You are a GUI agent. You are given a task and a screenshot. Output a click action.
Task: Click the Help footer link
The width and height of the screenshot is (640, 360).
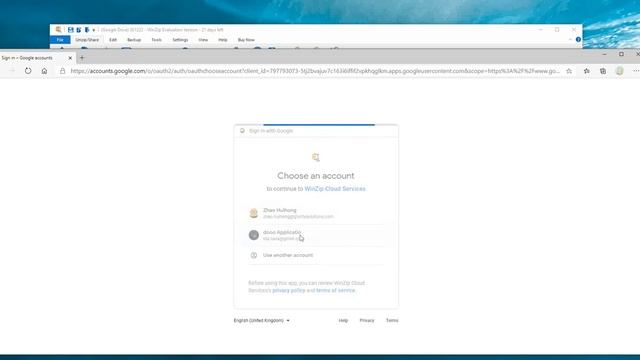coord(343,320)
